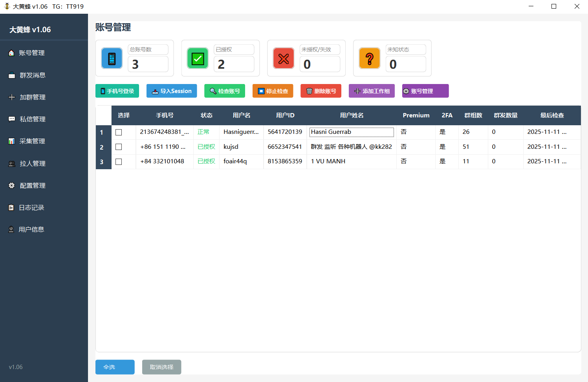Viewport: 588px width, 382px height.
Task: Click the blue phone total accounts icon
Action: point(112,58)
